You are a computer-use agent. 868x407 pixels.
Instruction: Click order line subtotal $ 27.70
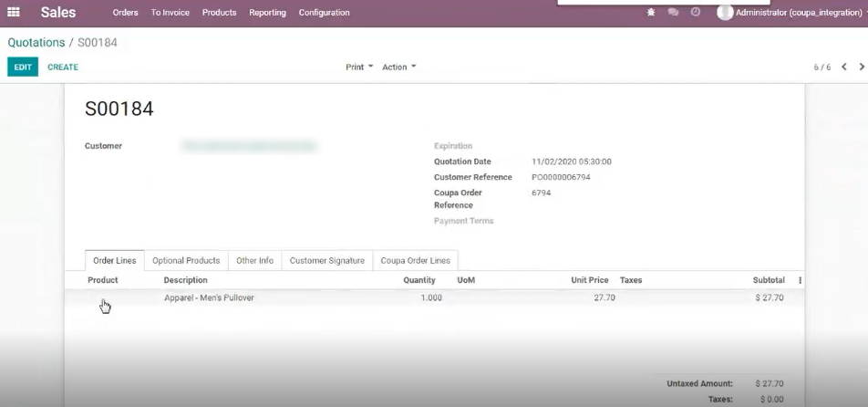tap(770, 297)
